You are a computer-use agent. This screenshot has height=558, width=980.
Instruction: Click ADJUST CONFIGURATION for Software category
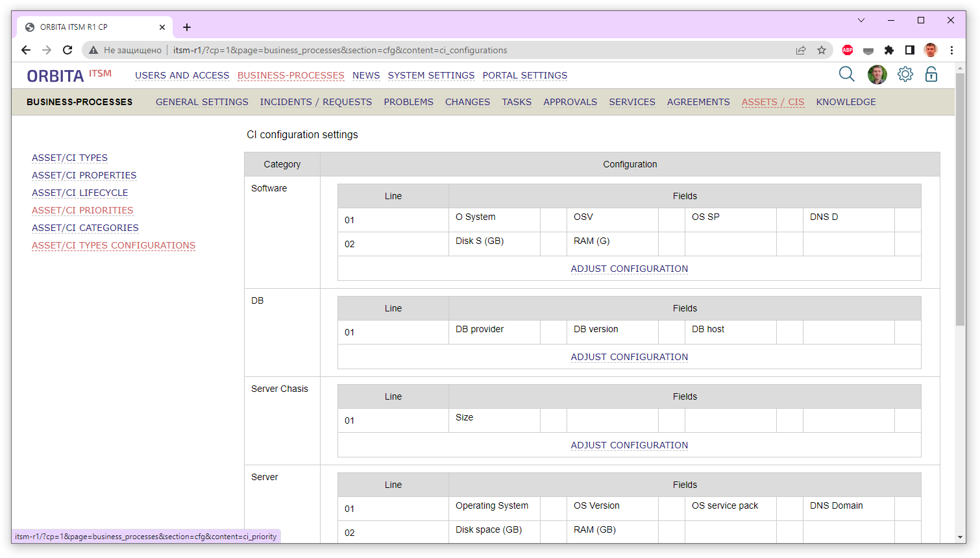(x=629, y=269)
